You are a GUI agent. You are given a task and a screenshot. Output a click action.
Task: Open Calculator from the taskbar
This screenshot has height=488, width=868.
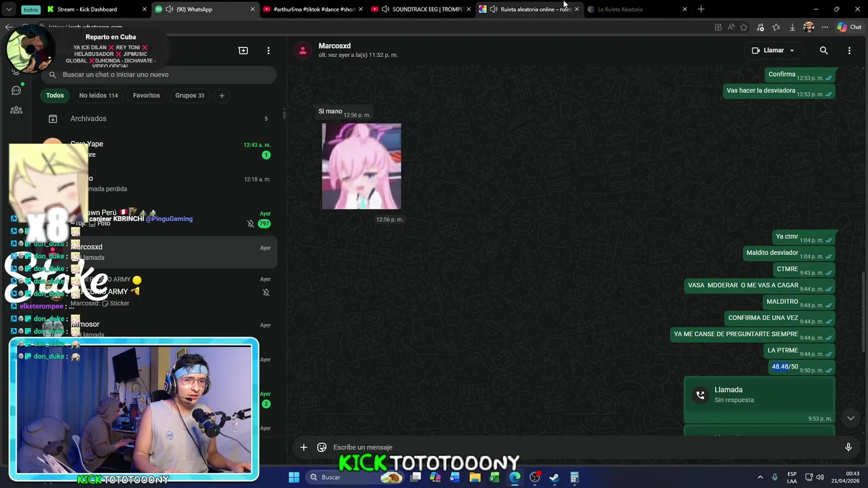pos(574,477)
